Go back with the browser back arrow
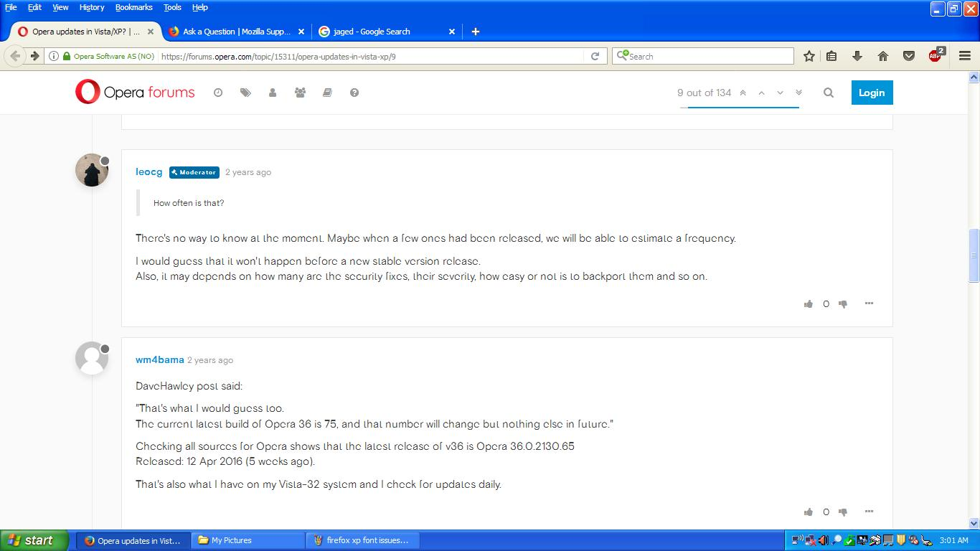 [x=15, y=56]
